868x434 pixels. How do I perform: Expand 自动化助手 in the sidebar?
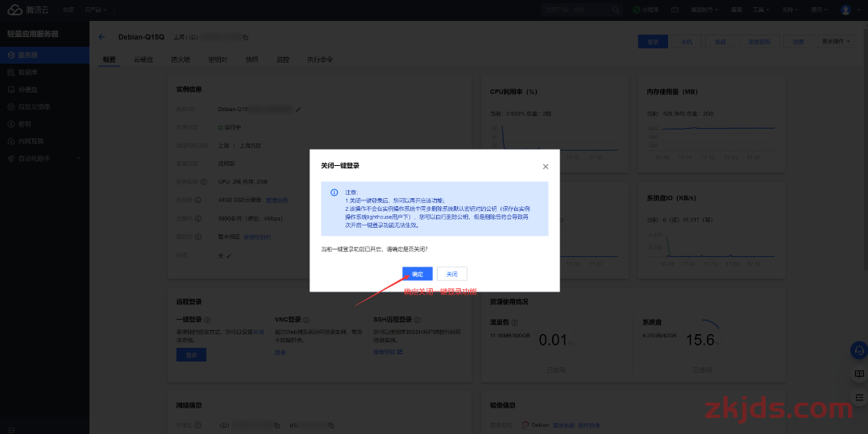point(44,159)
